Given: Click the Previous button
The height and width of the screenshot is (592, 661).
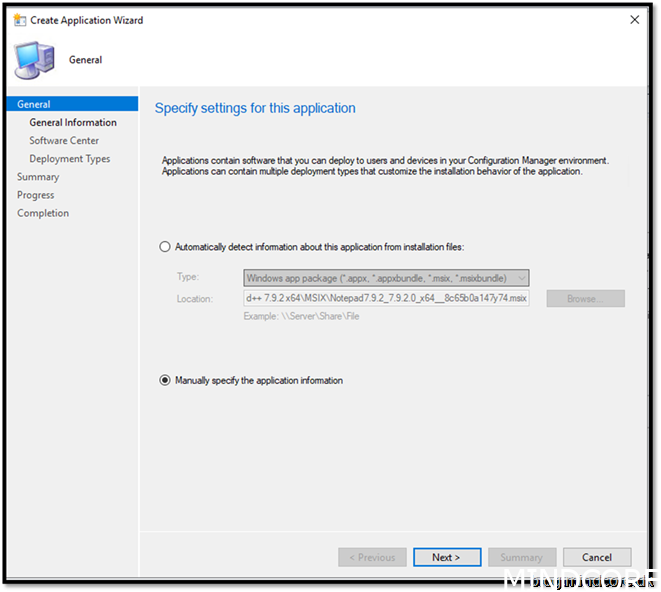Looking at the screenshot, I should (372, 557).
